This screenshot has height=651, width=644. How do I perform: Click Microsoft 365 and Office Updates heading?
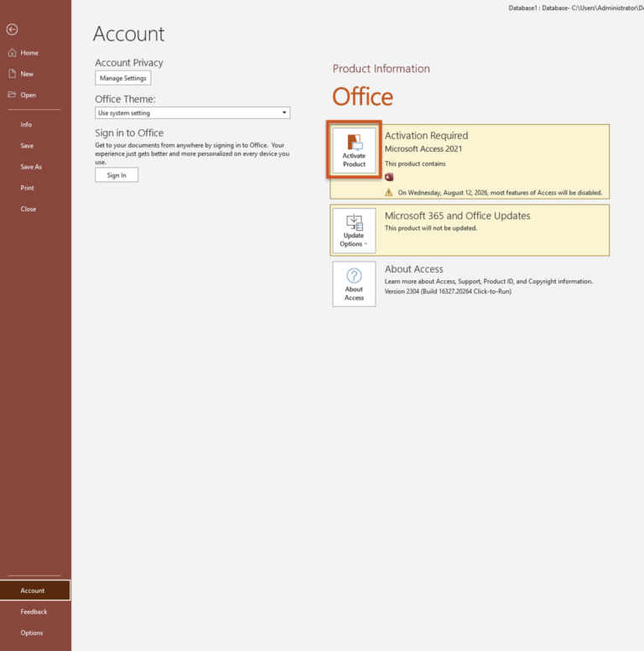click(x=457, y=216)
